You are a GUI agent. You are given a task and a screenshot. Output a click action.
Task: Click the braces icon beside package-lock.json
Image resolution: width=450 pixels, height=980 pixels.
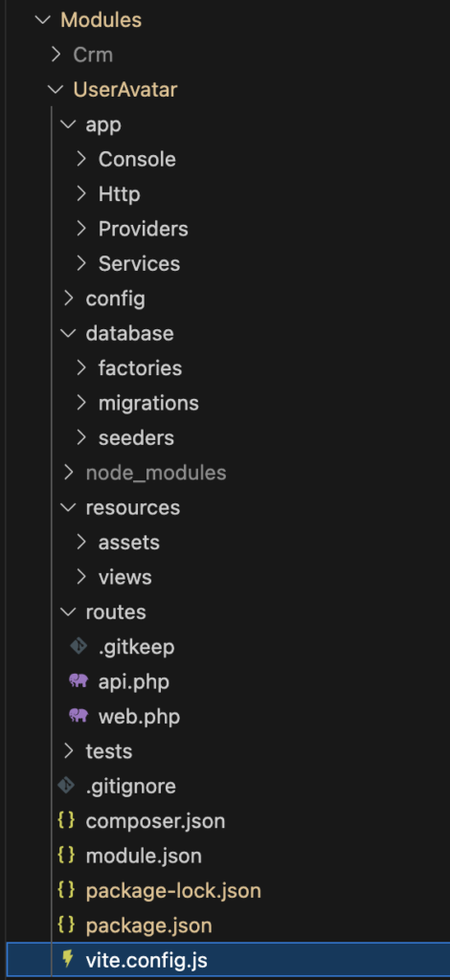tap(66, 890)
